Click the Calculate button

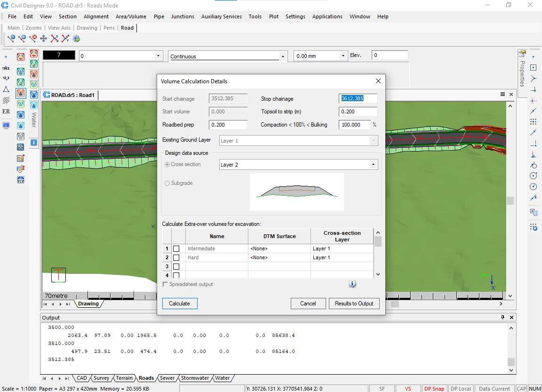click(x=180, y=304)
